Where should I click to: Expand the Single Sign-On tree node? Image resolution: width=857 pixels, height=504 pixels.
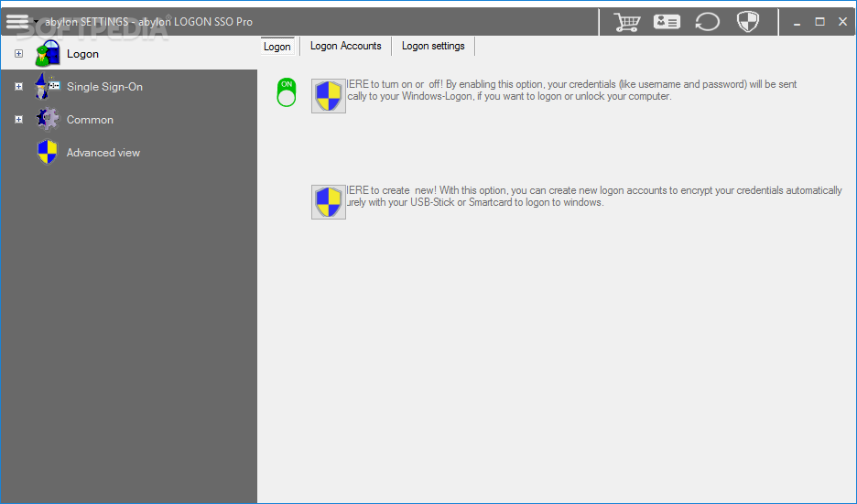(18, 86)
